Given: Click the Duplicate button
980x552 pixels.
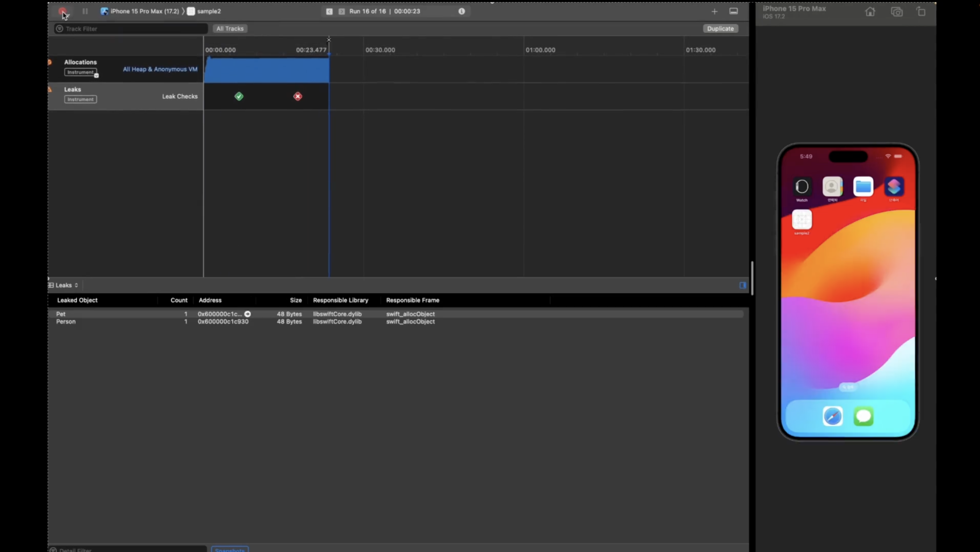Looking at the screenshot, I should (x=720, y=28).
